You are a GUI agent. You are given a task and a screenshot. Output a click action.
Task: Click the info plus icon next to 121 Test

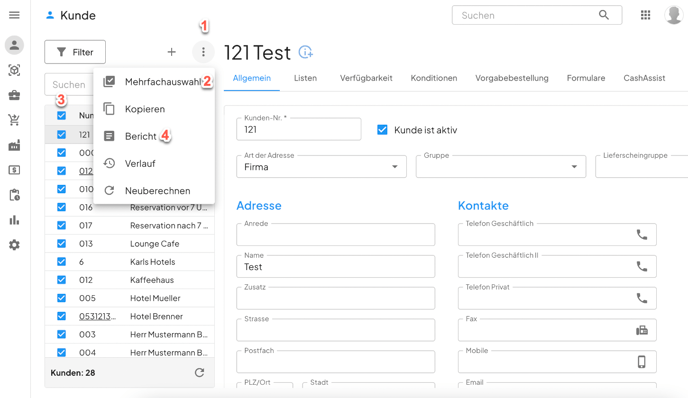coord(306,52)
